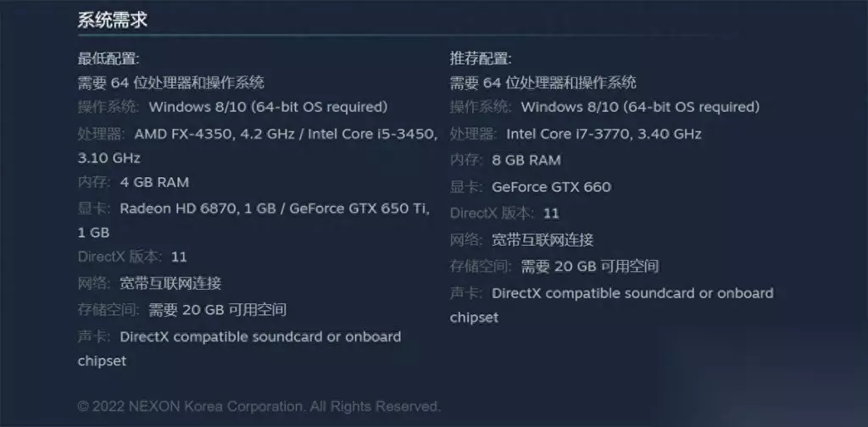Click the NEXON Korea Corporation copyright notice
Viewport: 868px width, 427px height.
pos(259,406)
